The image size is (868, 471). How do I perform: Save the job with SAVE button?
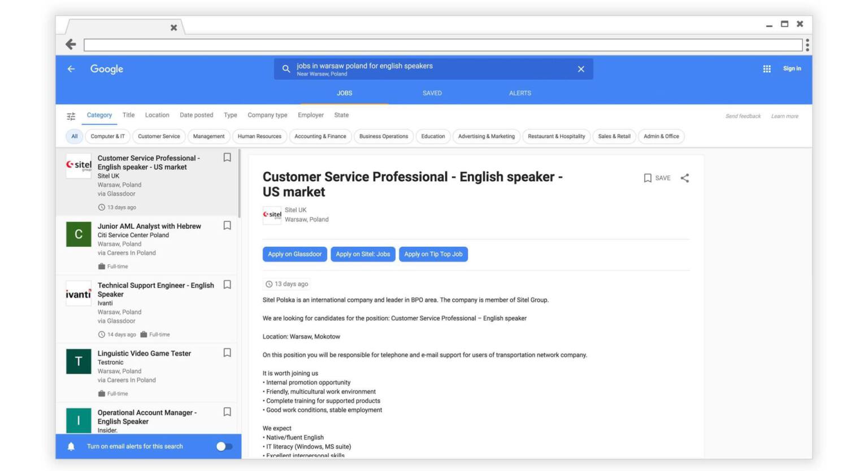point(657,178)
